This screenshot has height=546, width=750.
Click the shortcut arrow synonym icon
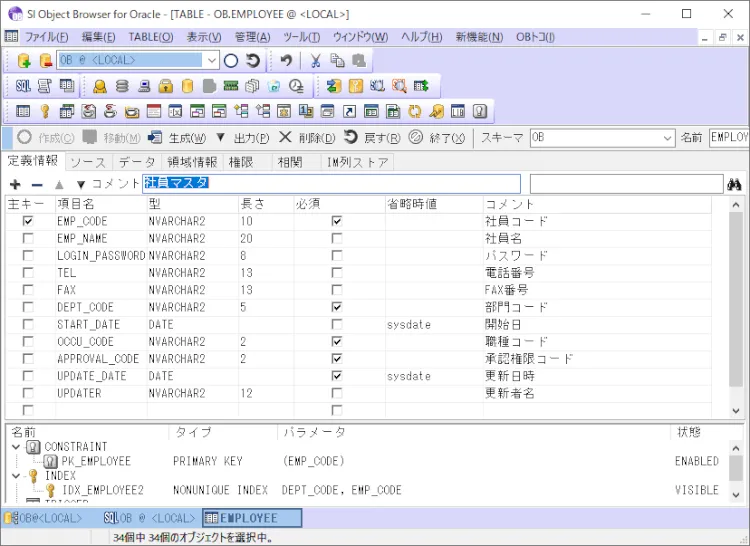[x=350, y=111]
